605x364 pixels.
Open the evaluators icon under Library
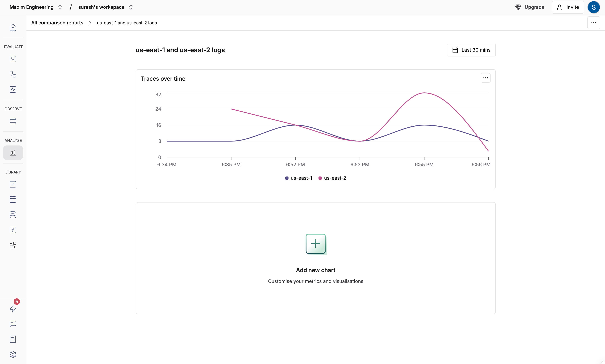pyautogui.click(x=13, y=184)
